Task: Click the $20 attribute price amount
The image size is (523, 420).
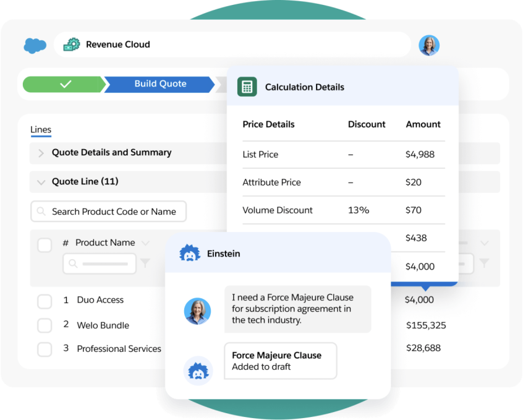Action: pos(413,182)
